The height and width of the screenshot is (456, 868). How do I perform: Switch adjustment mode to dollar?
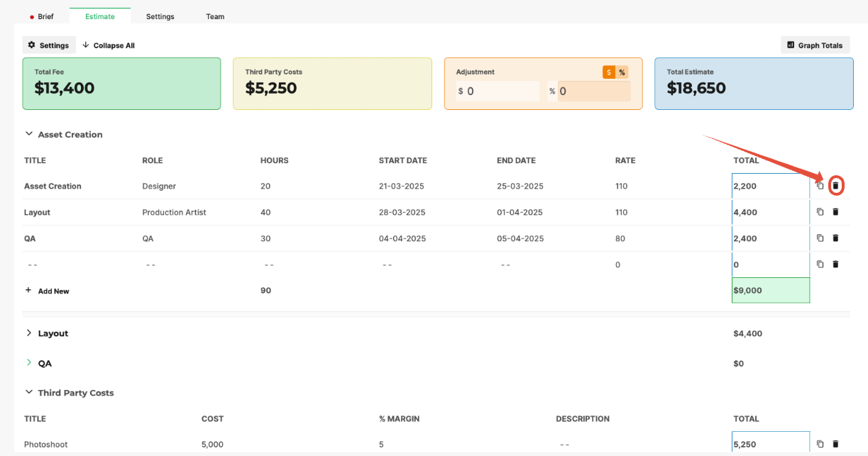tap(609, 72)
